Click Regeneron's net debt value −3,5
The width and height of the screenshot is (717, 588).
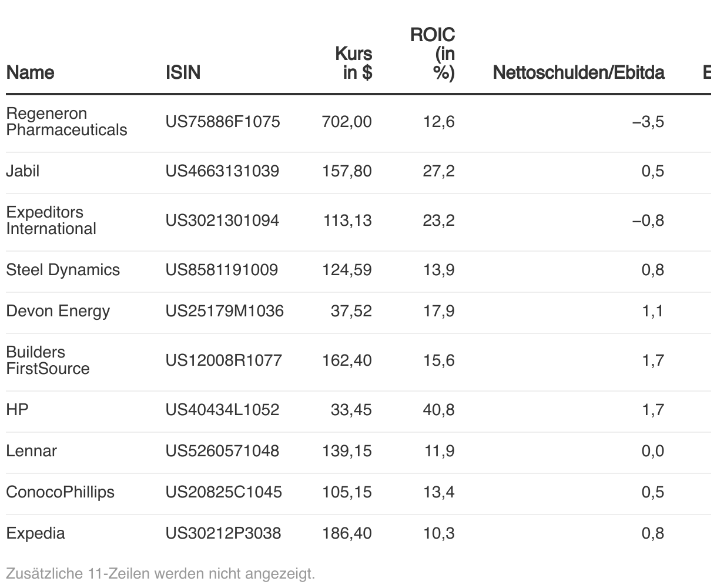648,122
